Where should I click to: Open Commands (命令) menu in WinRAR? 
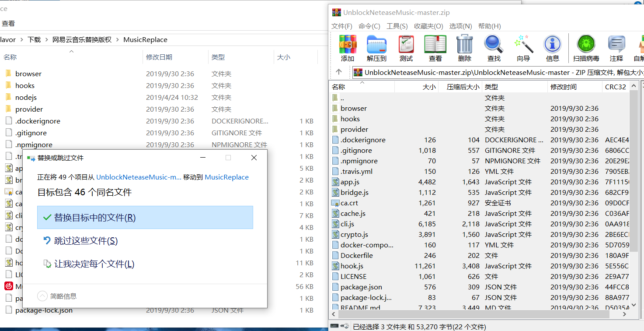[369, 26]
